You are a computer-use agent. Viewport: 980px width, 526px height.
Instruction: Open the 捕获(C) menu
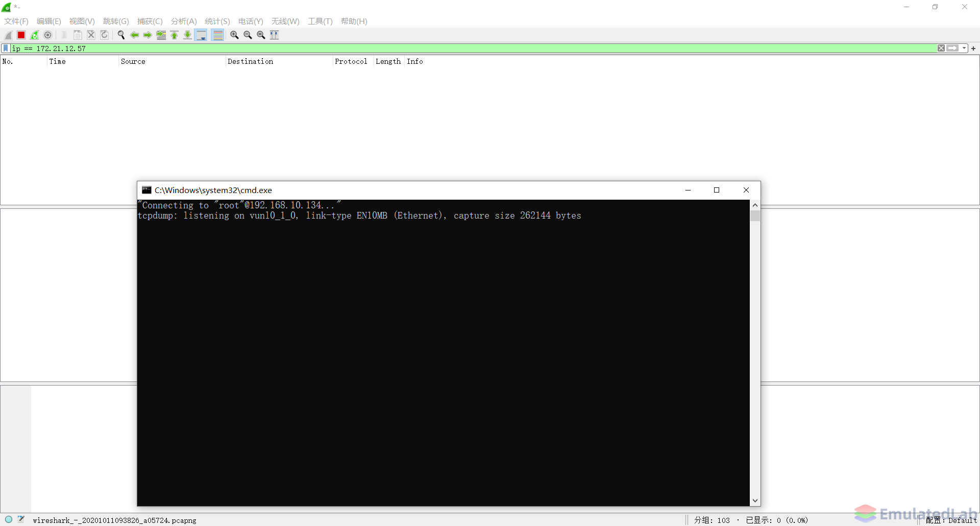[x=150, y=21]
